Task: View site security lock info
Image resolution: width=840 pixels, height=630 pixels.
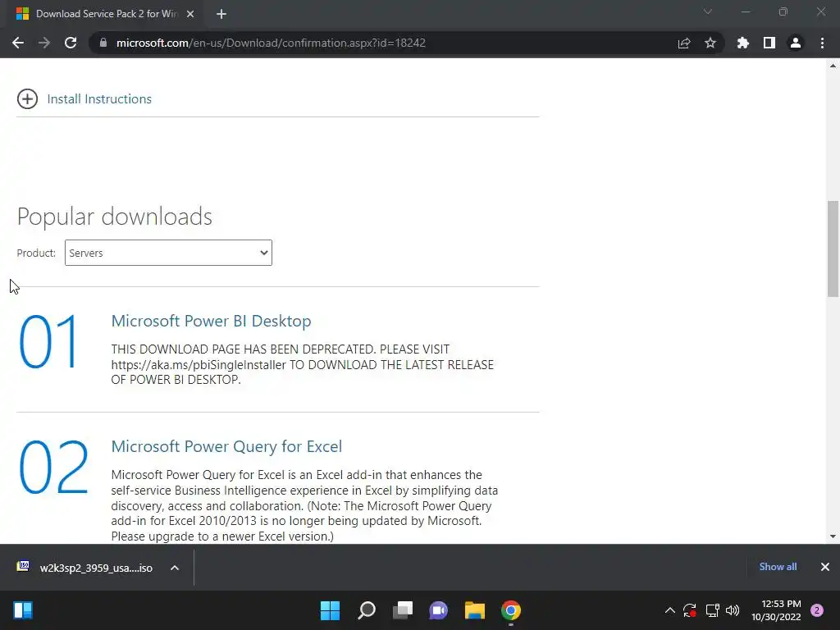Action: click(x=103, y=43)
